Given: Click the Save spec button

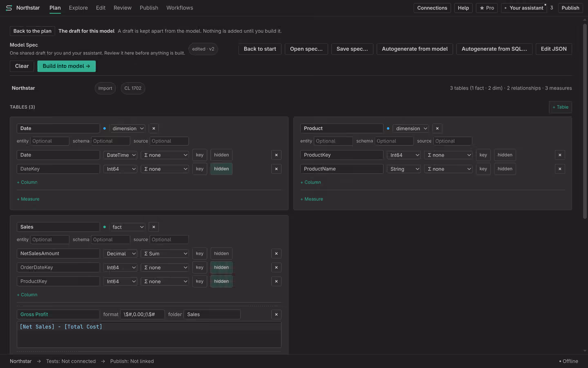Looking at the screenshot, I should click(x=352, y=49).
